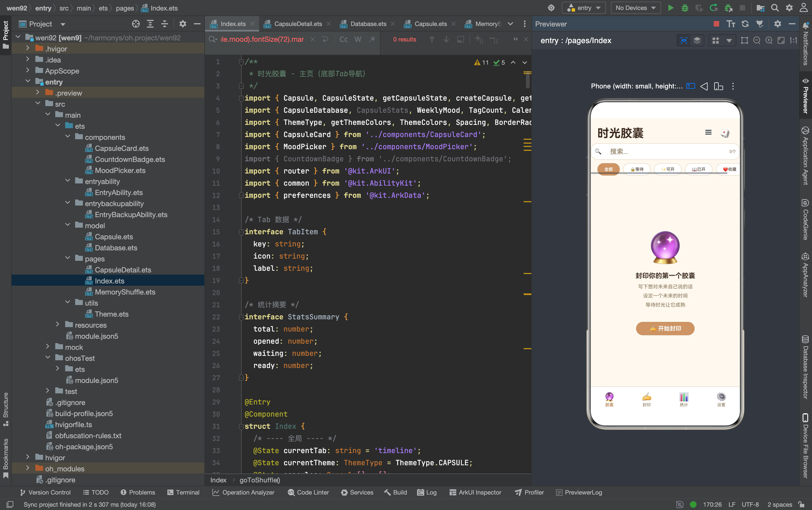The image size is (812, 510).
Task: Stop the Previewer with the red square
Action: (x=716, y=23)
